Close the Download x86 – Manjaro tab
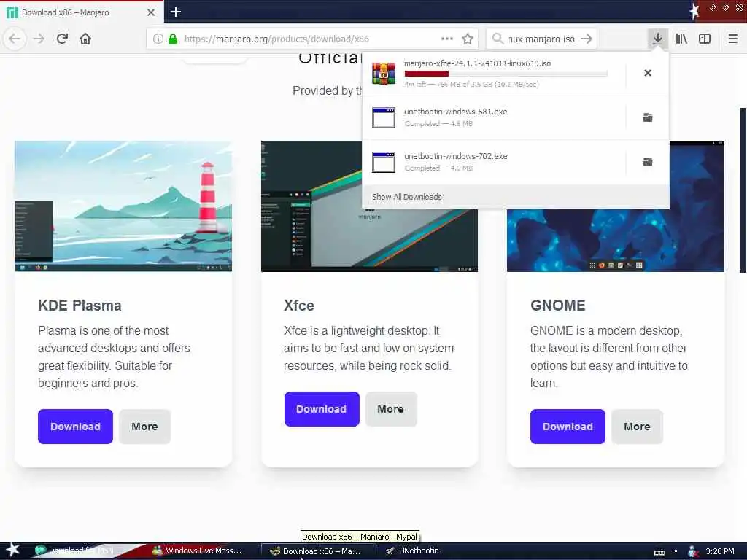Screen dimensions: 747x560 point(151,12)
